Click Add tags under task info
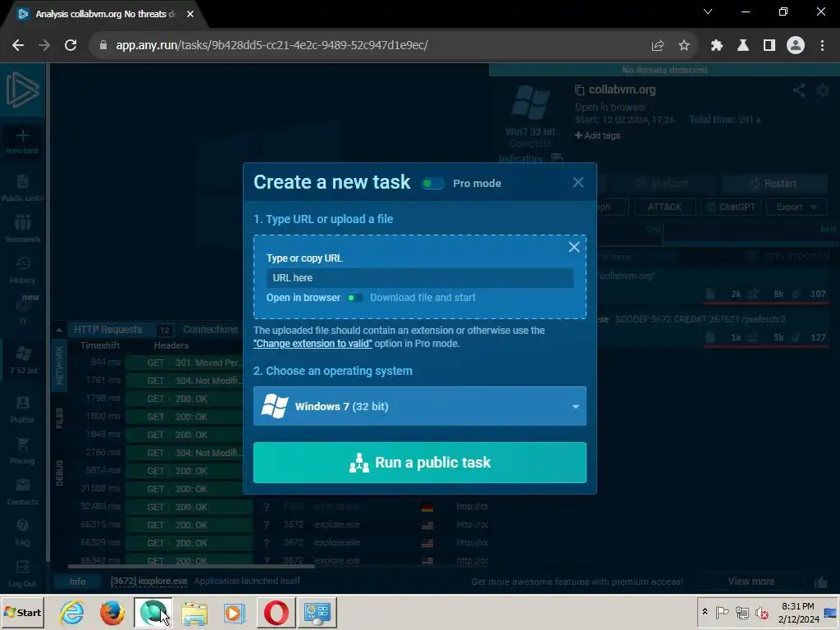This screenshot has width=840, height=630. [597, 135]
